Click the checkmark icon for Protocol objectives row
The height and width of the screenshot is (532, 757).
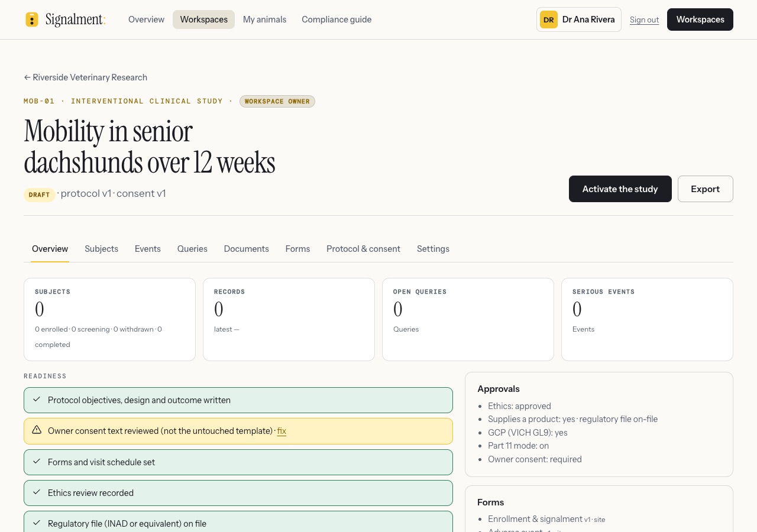tap(37, 400)
